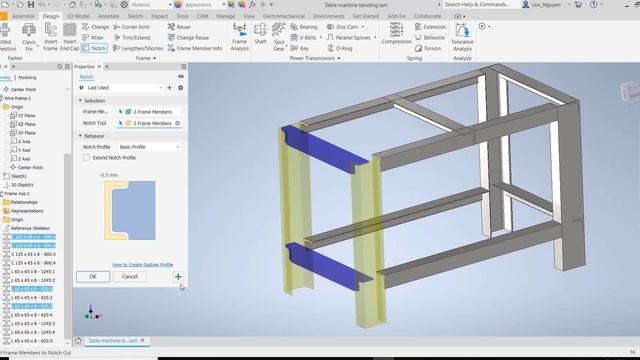This screenshot has width=640, height=360.
Task: Open the Spur Gear generator
Action: [279, 37]
